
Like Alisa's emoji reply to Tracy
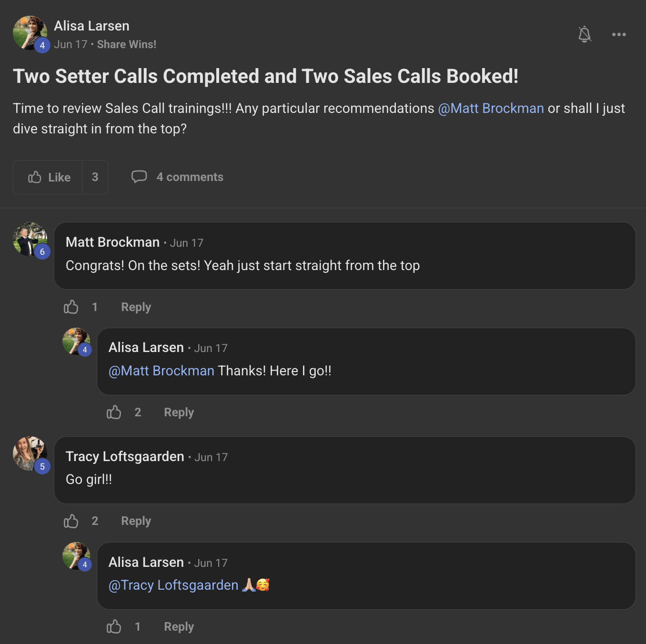pyautogui.click(x=114, y=626)
